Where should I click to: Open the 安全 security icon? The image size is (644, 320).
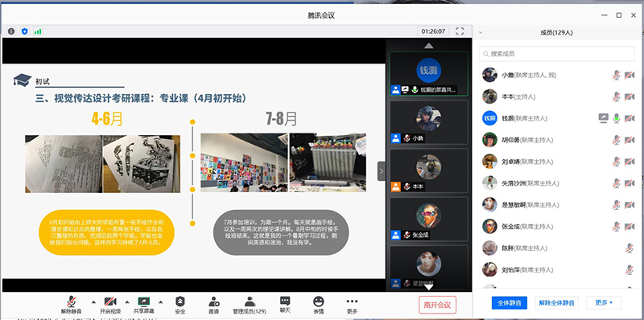(180, 302)
